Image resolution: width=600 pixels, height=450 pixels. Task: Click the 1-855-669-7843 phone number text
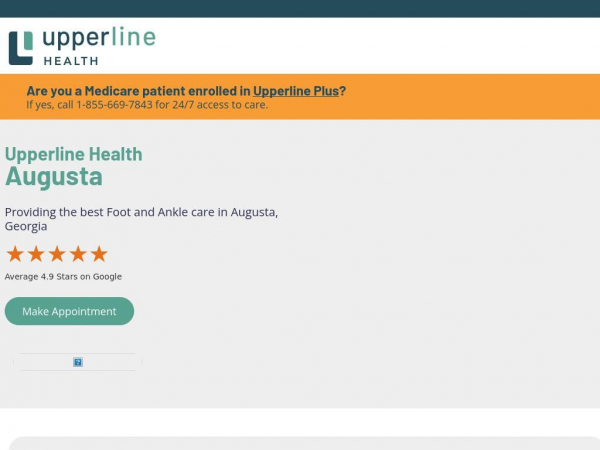[x=114, y=105]
